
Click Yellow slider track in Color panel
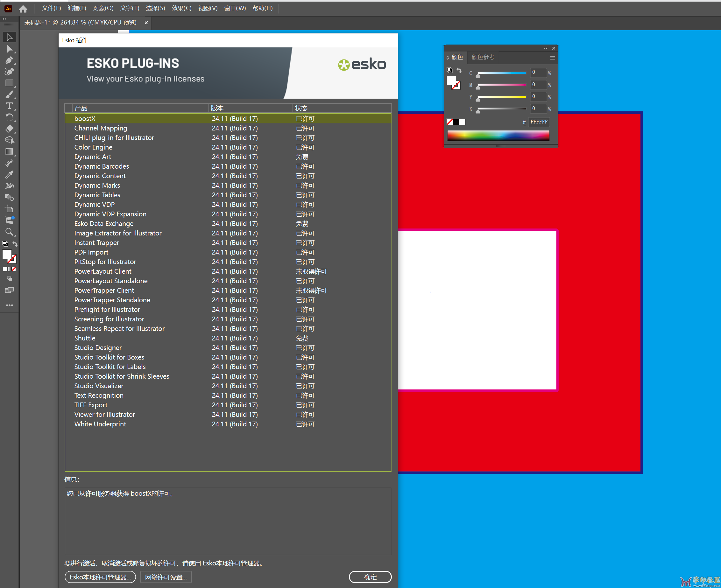[502, 97]
